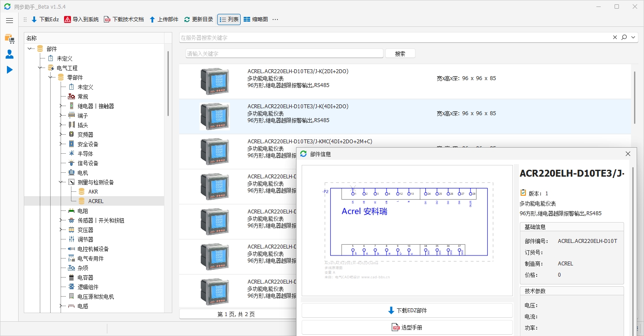Click 上传部件 upload button
This screenshot has height=336, width=644.
pos(164,19)
